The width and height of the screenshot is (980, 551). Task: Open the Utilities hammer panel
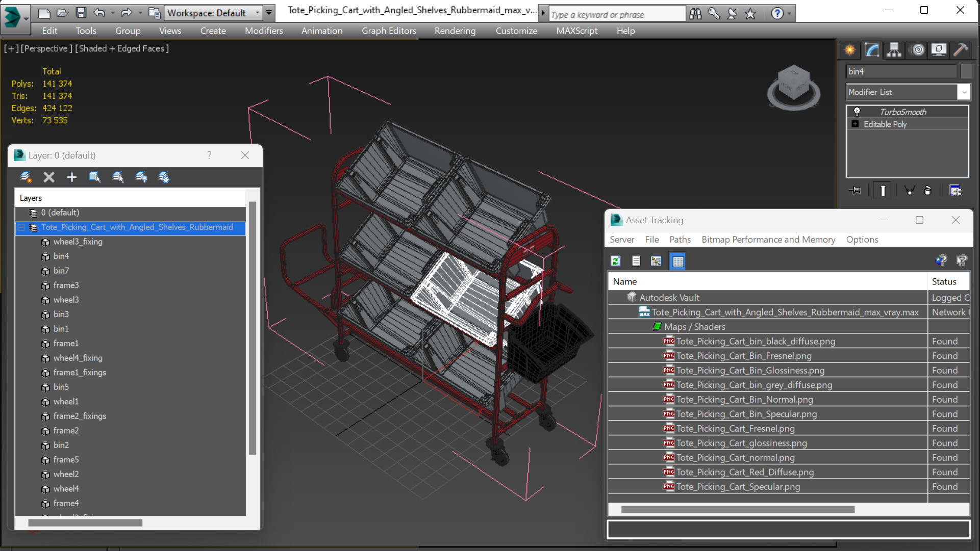(x=961, y=49)
